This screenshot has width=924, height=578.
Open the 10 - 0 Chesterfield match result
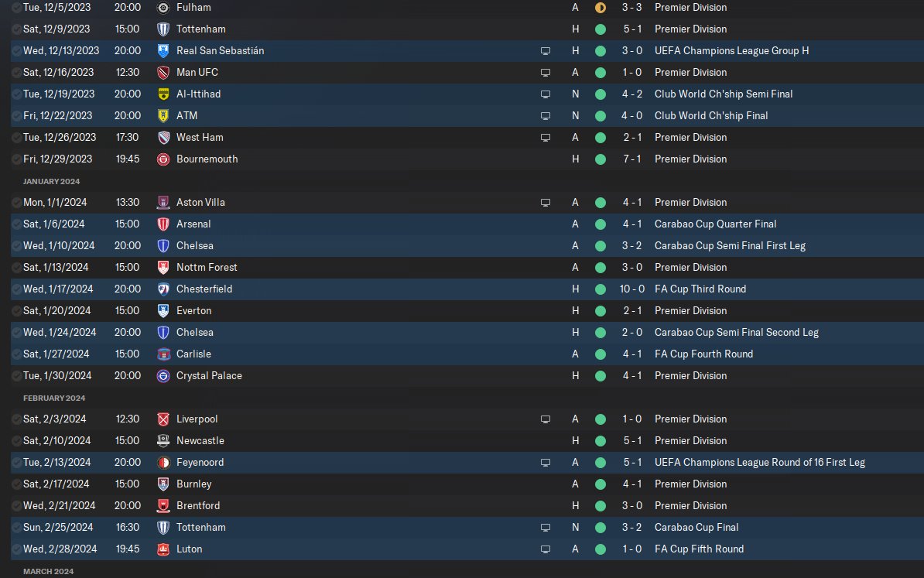pyautogui.click(x=631, y=289)
